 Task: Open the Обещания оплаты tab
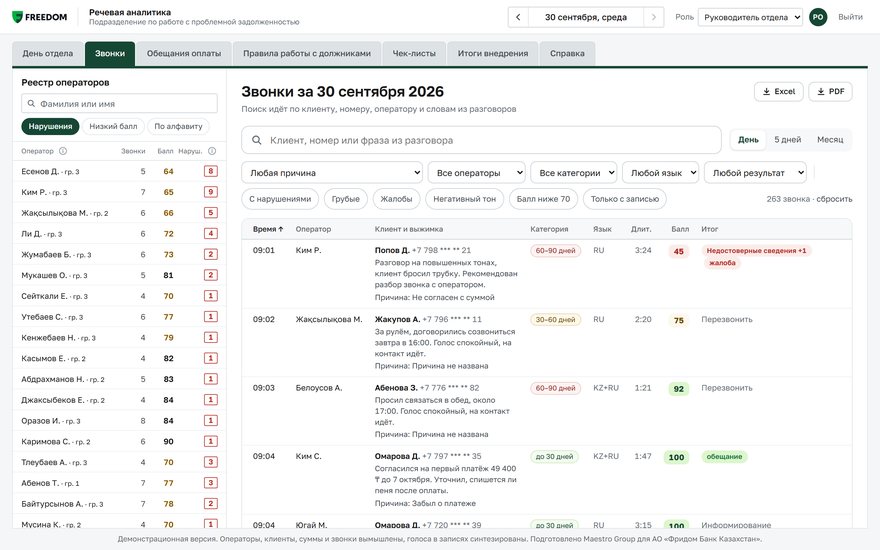[x=184, y=53]
